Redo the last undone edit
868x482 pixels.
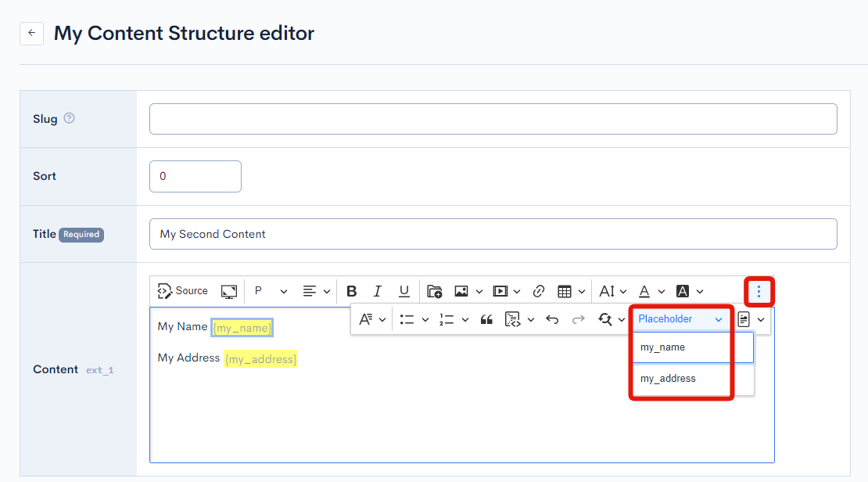pyautogui.click(x=576, y=318)
